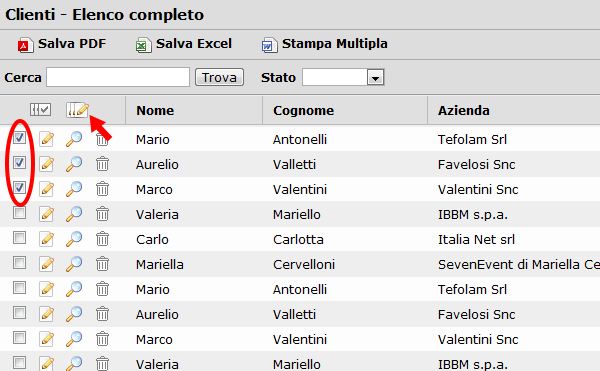600x371 pixels.
Task: Delete Carlo Carlotta's row with trash icon
Action: coord(102,239)
